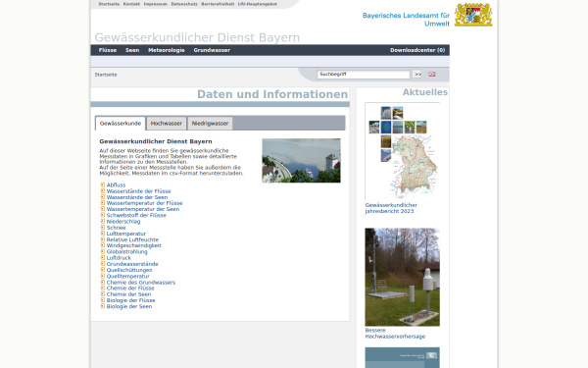Viewport: 588px width, 368px height.
Task: Open the Meteorologie menu
Action: (x=167, y=50)
